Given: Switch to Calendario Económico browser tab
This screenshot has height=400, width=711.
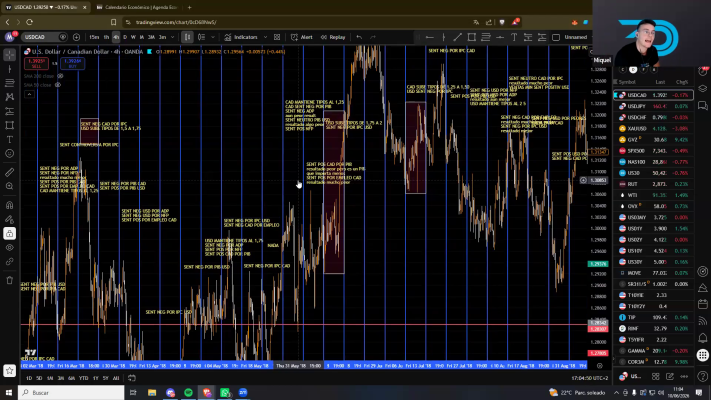Looking at the screenshot, I should coord(138,7).
